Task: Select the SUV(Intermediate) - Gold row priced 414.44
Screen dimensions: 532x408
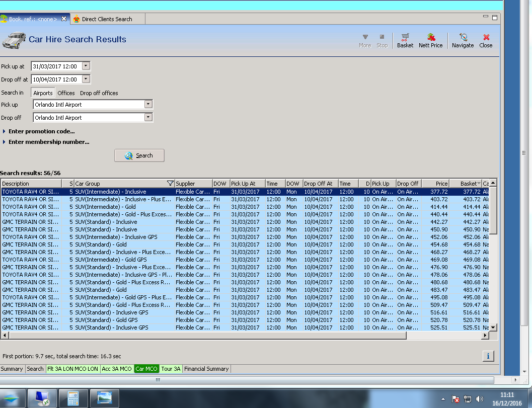Action: pyautogui.click(x=245, y=207)
